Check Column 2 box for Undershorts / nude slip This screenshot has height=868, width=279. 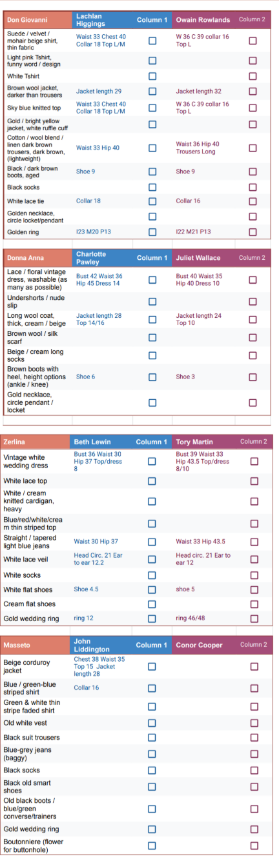[253, 301]
